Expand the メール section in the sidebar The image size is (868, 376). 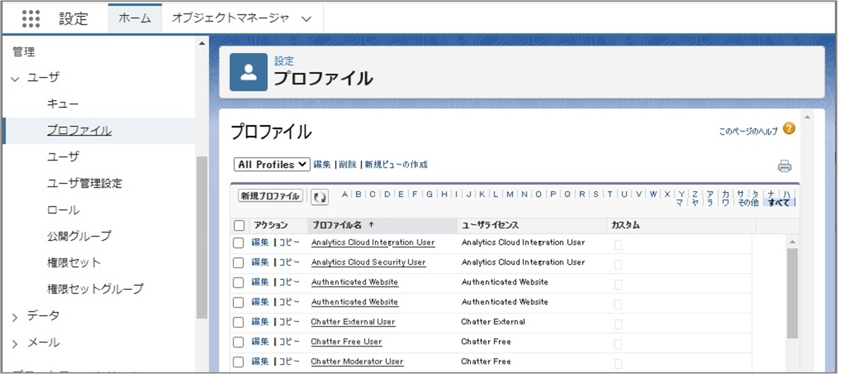(15, 344)
